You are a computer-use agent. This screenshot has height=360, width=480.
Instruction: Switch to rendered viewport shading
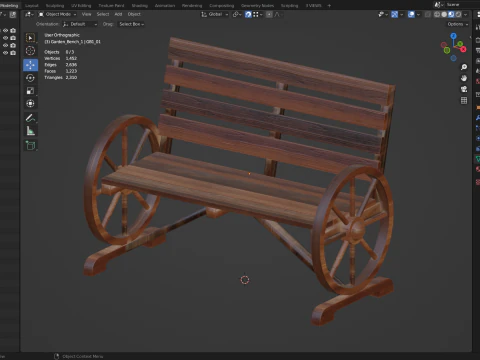(458, 14)
